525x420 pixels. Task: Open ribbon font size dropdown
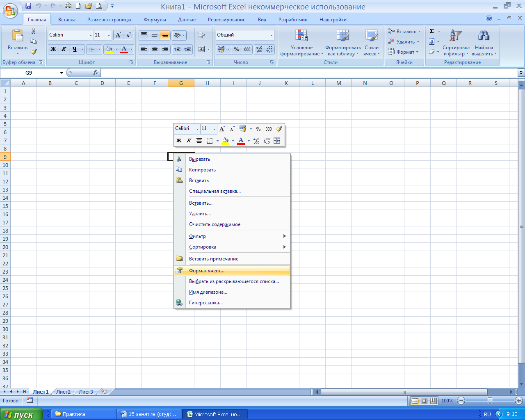109,35
